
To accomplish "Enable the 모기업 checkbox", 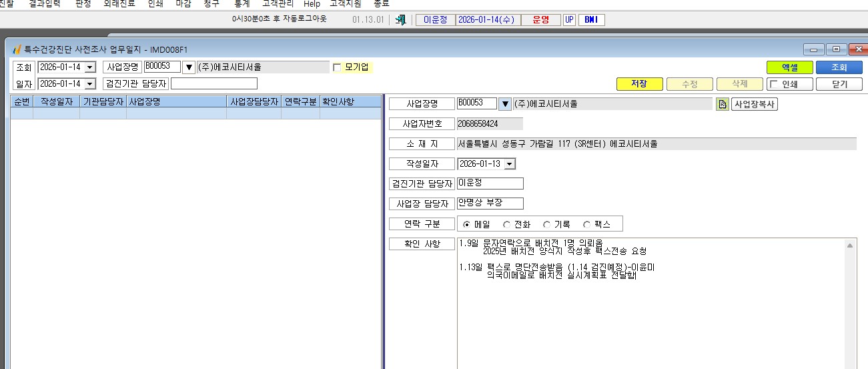I will pyautogui.click(x=337, y=67).
